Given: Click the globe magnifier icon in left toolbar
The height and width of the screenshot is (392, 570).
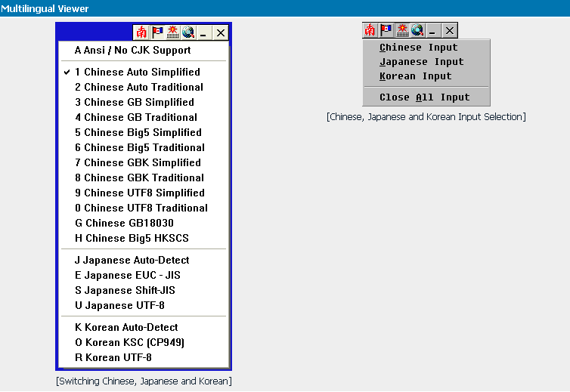Looking at the screenshot, I should point(188,32).
